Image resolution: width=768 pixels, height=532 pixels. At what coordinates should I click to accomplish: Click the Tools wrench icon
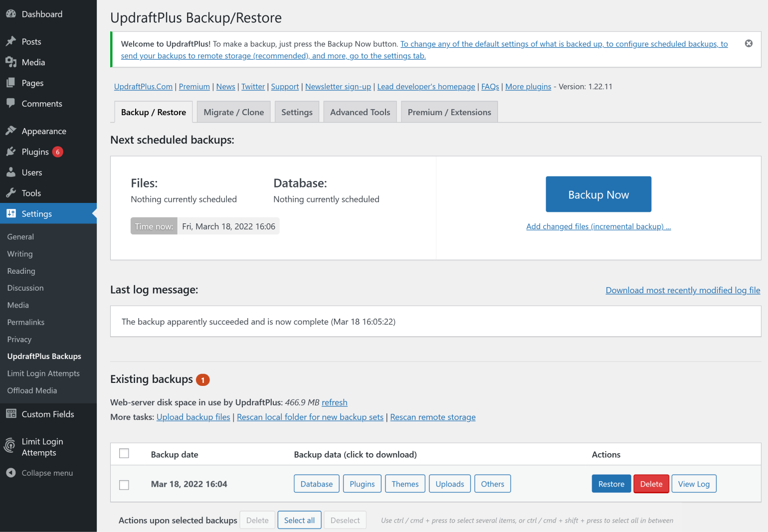coord(11,193)
